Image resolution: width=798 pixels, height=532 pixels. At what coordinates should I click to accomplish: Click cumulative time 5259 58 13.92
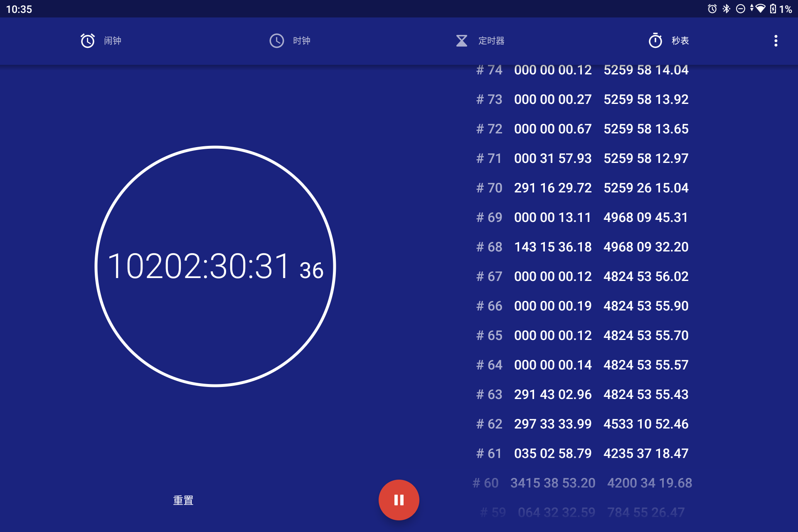pos(646,99)
